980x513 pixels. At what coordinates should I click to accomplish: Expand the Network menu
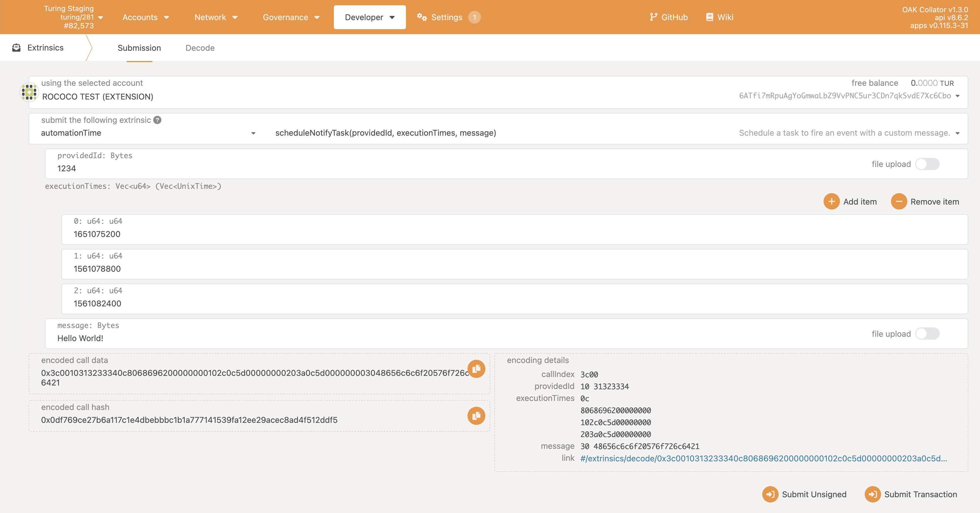coord(216,17)
